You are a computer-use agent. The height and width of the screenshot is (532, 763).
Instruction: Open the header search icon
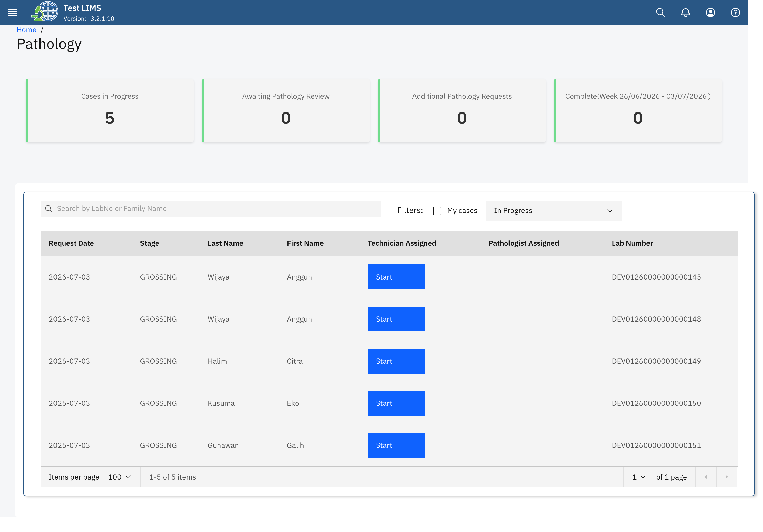tap(660, 13)
